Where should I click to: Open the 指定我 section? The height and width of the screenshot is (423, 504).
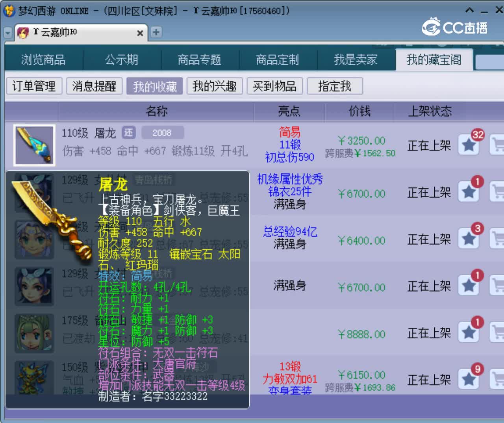335,86
